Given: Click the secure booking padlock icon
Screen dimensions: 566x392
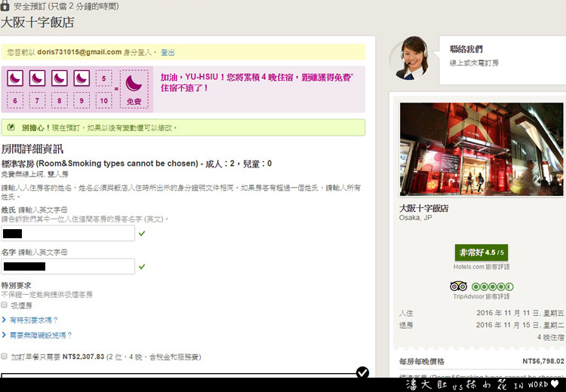Looking at the screenshot, I should pyautogui.click(x=5, y=6).
